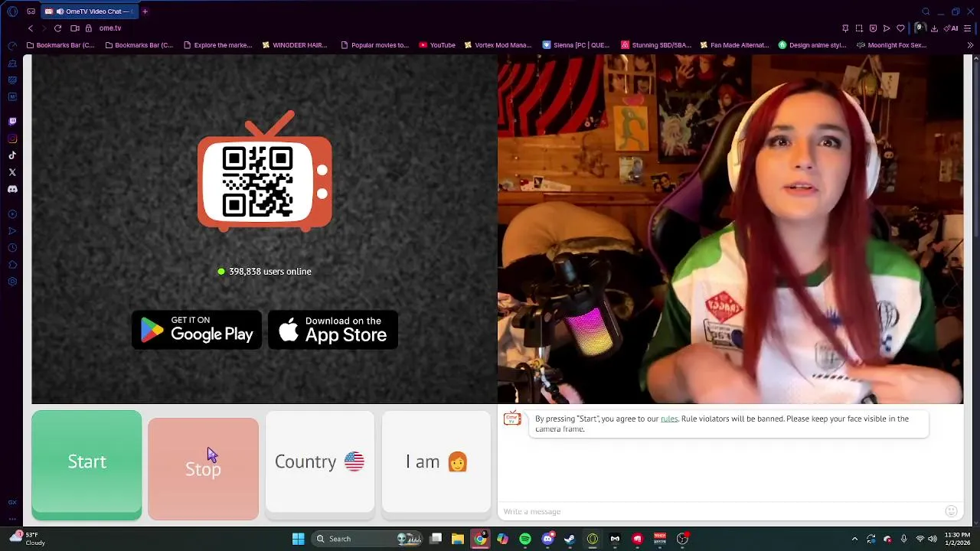Viewport: 980px width, 551px height.
Task: Open 'Popular movies to...' bookmark
Action: pyautogui.click(x=375, y=45)
